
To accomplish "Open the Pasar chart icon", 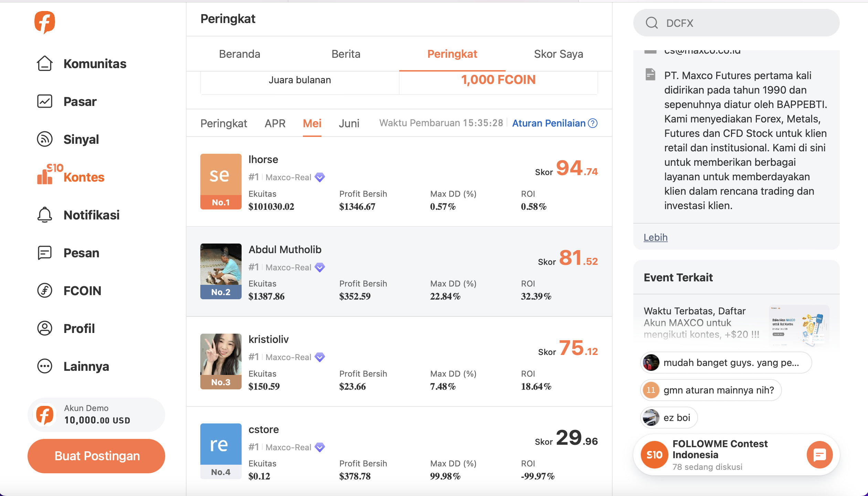I will click(x=45, y=101).
